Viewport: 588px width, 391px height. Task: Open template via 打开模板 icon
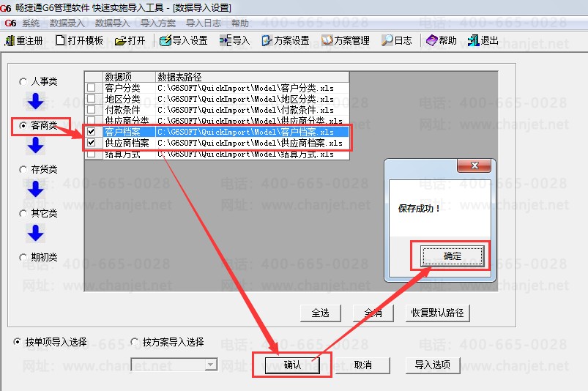[60, 40]
